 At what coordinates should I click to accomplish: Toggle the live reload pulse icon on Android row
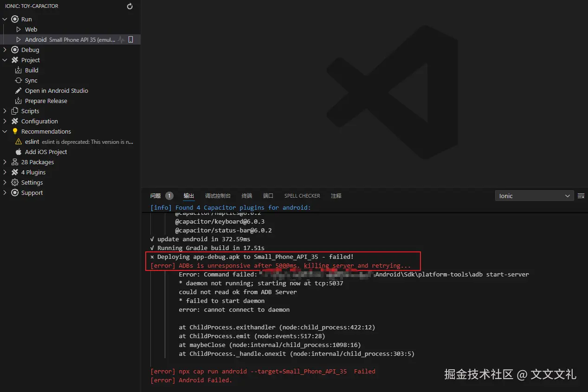coord(121,40)
